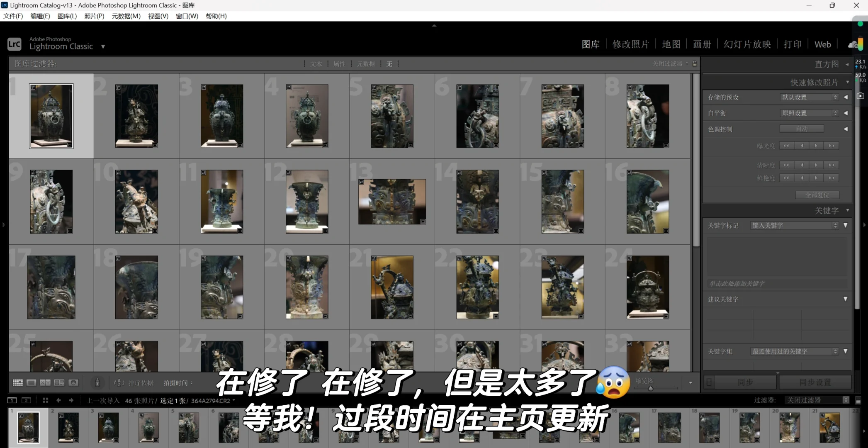
Task: Click the grid vertical scrollbar
Action: [x=696, y=160]
